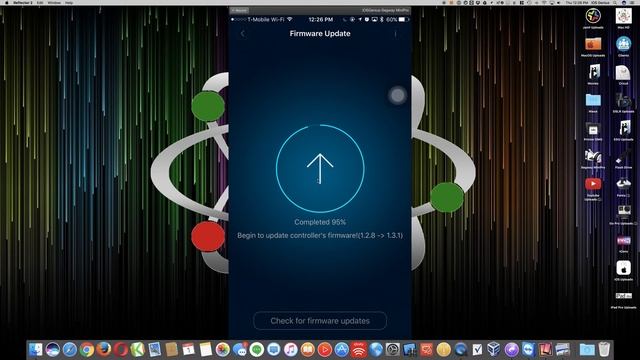Screen dimensions: 640x360
Task: Open Opera browser from the Dock
Action: (x=121, y=350)
